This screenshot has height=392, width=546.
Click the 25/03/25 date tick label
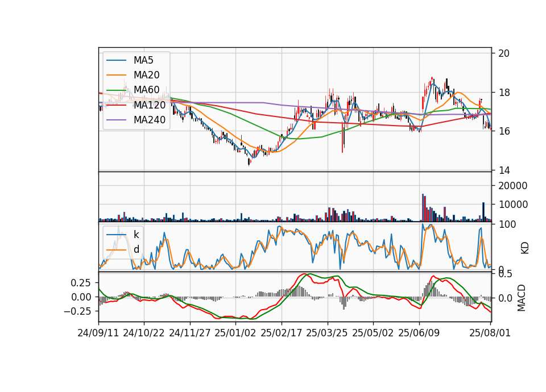click(327, 333)
